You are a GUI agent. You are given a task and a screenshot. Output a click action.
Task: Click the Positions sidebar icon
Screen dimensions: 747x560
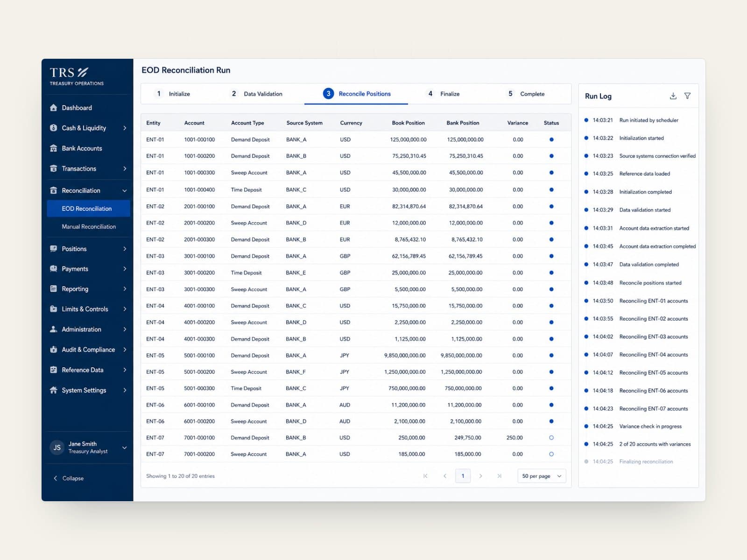point(54,249)
